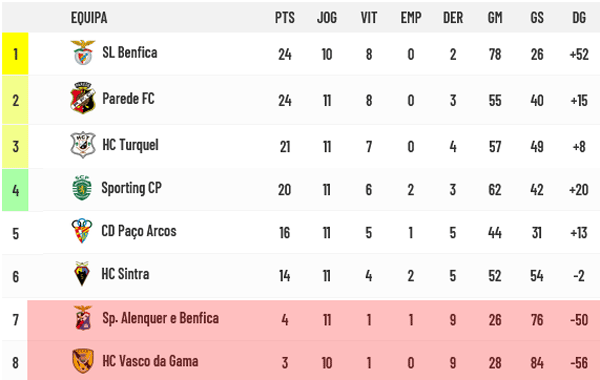Open the CD Paço Arcos crest icon
The image size is (600, 380).
82,231
